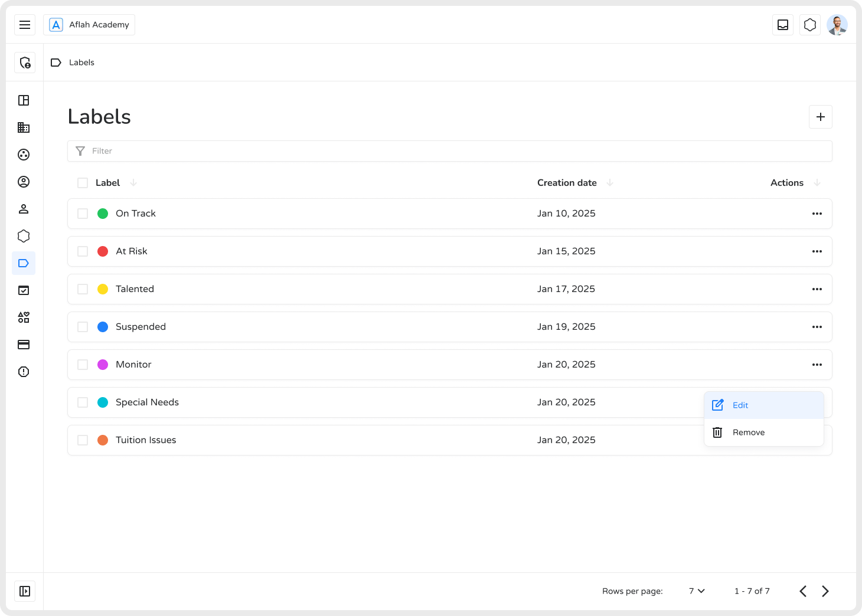This screenshot has width=862, height=616.
Task: Sort by Creation date arrow
Action: pos(610,183)
